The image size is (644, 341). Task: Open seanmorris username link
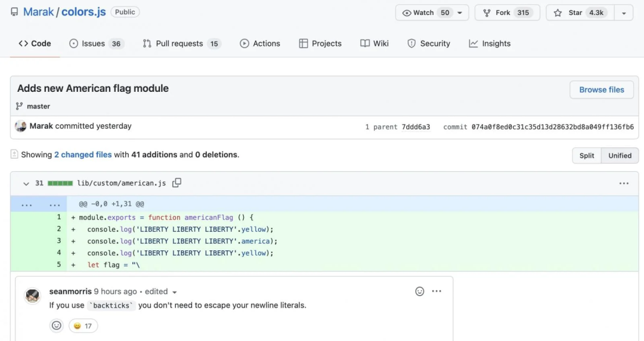pos(70,292)
